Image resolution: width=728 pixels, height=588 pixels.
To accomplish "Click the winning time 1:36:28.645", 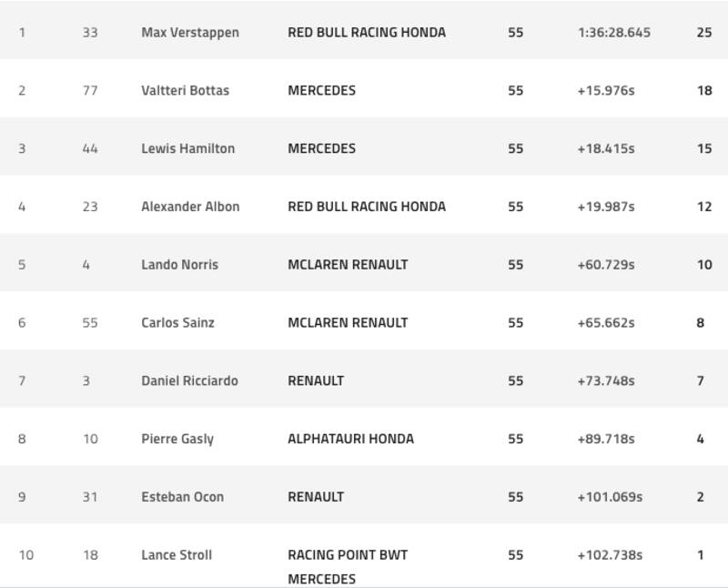I will coord(613,33).
